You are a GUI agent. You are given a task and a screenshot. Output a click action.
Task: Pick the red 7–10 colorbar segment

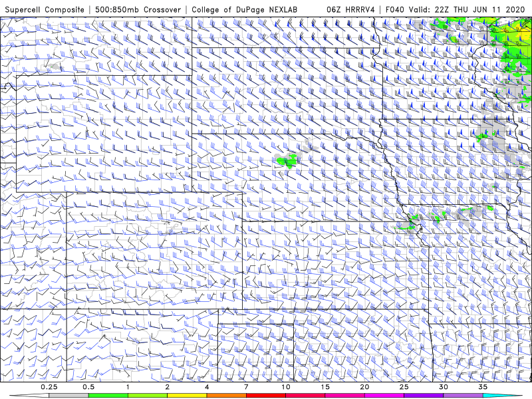tap(266, 396)
